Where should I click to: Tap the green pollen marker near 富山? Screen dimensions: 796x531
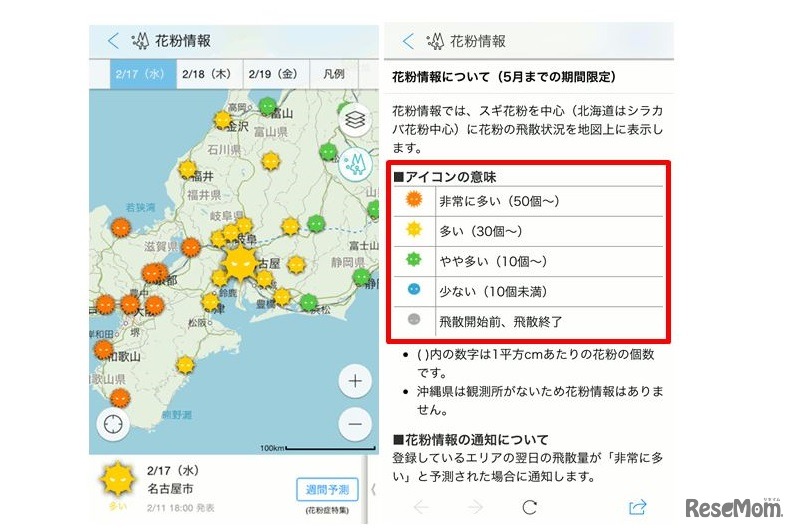coord(268,107)
